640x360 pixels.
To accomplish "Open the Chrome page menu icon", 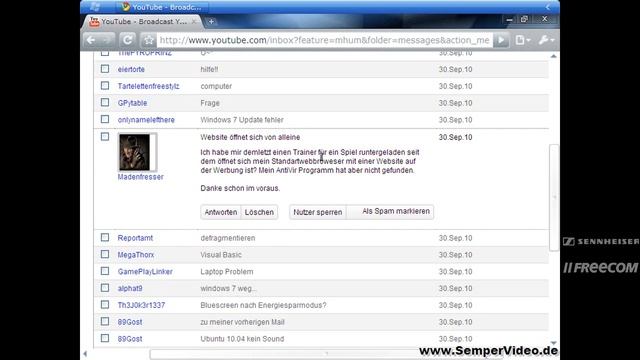I will pyautogui.click(x=522, y=40).
